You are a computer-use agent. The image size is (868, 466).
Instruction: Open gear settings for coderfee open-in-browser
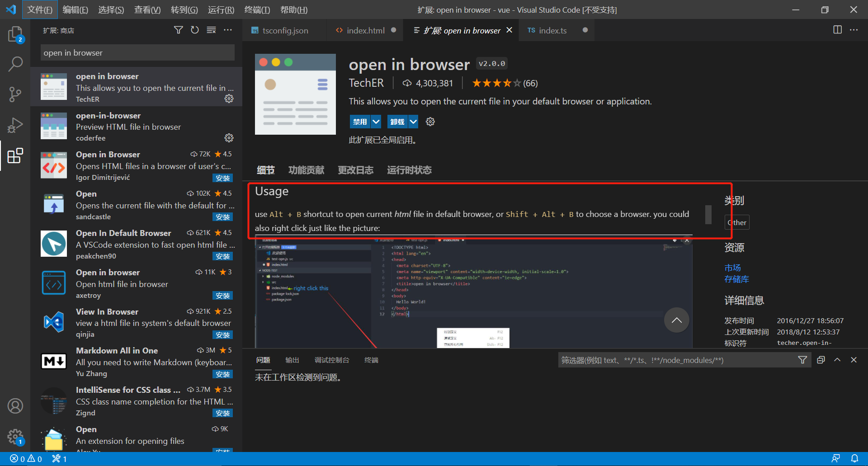(x=229, y=138)
